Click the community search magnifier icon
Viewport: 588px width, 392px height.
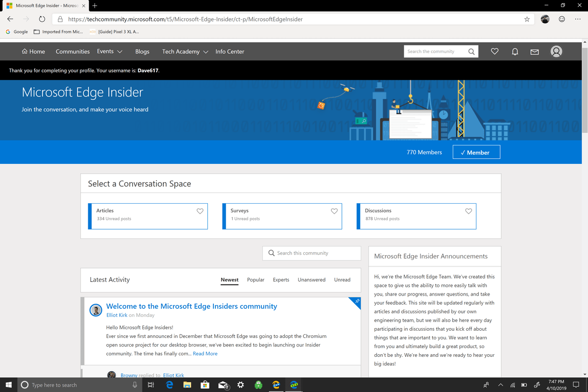[x=472, y=52]
